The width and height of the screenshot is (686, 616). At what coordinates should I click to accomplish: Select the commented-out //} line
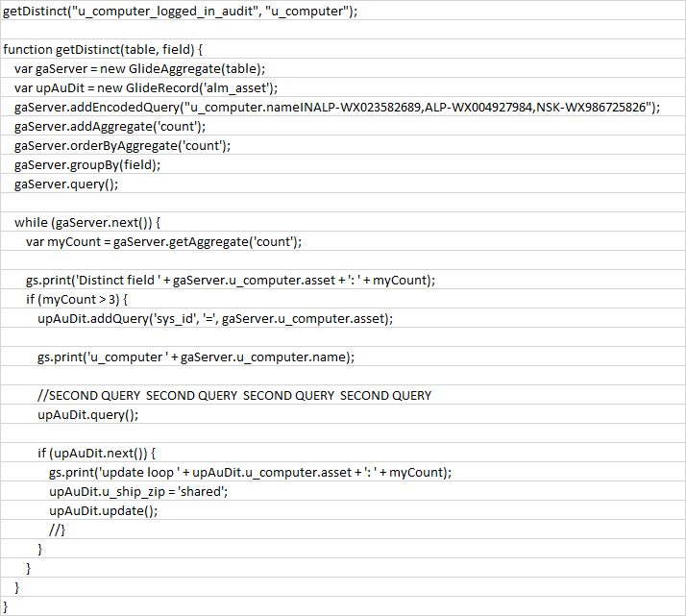(57, 530)
